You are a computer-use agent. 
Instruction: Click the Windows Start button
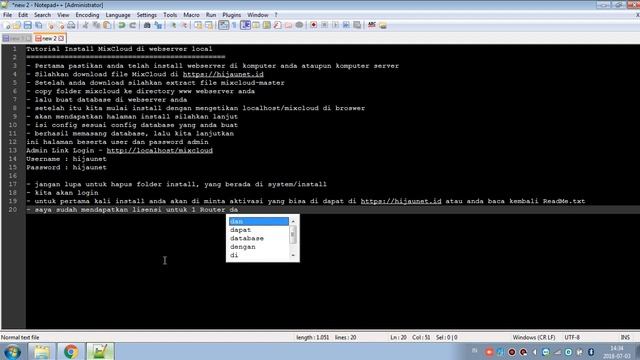(x=12, y=351)
